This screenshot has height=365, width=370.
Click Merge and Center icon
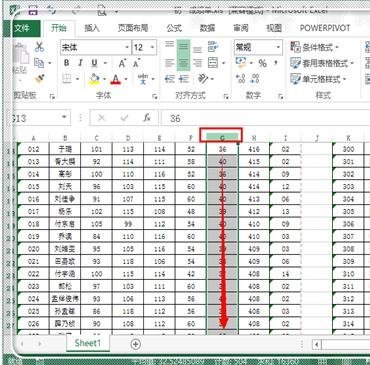click(213, 63)
